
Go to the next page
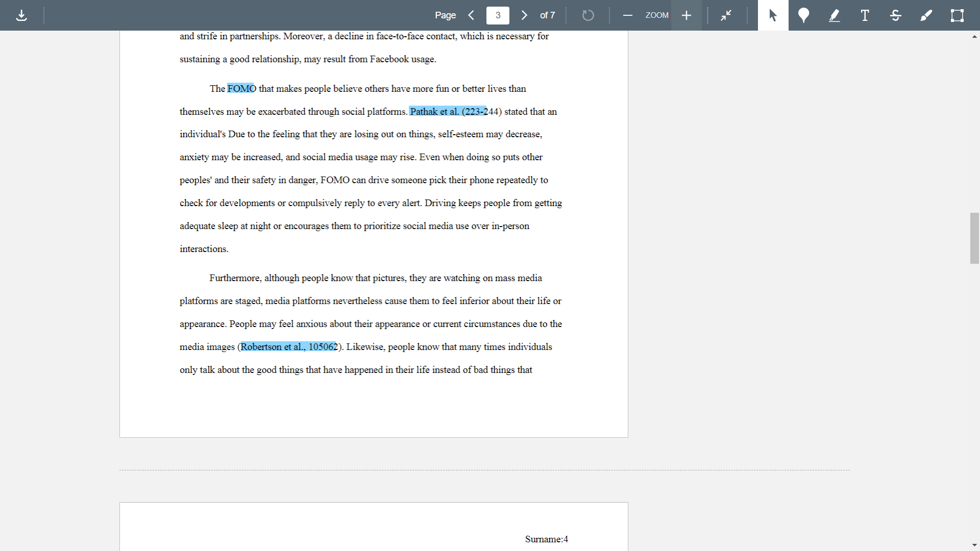pos(524,15)
